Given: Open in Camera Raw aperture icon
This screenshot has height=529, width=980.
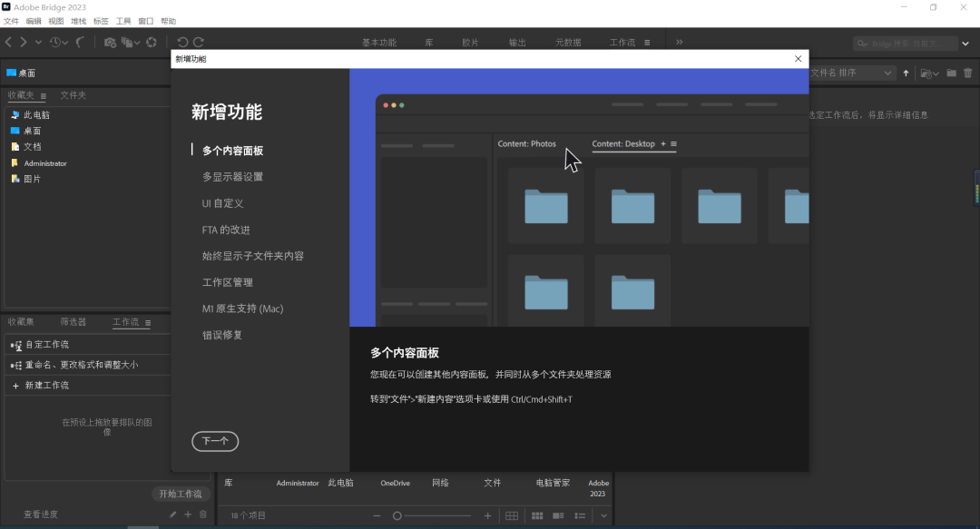Looking at the screenshot, I should pyautogui.click(x=152, y=42).
